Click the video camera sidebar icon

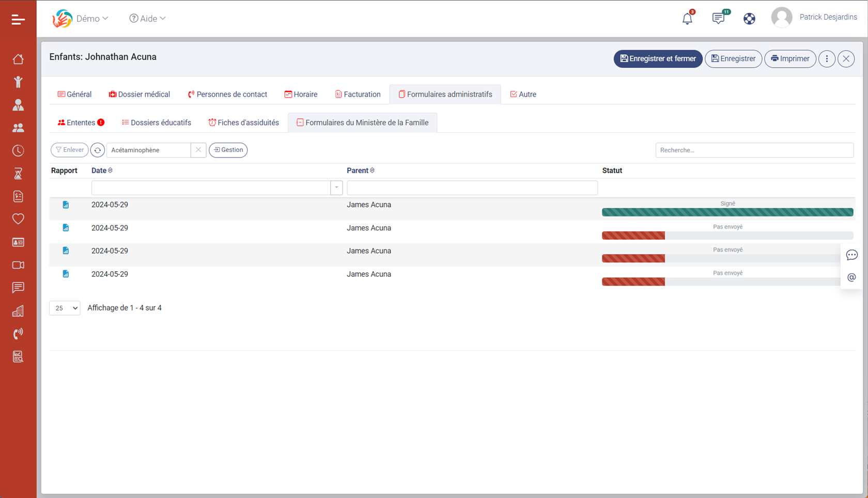click(18, 265)
